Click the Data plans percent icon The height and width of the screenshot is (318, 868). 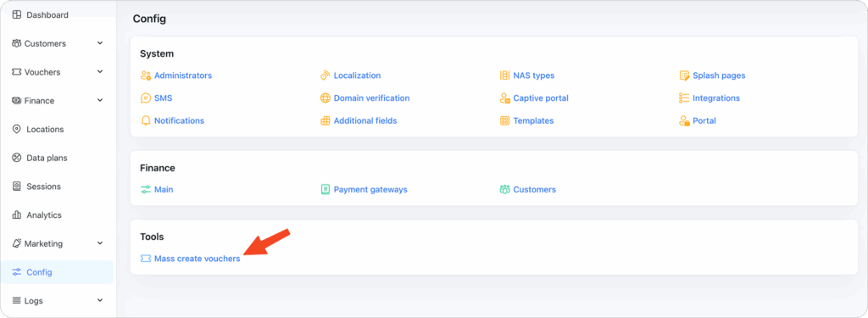click(x=17, y=158)
